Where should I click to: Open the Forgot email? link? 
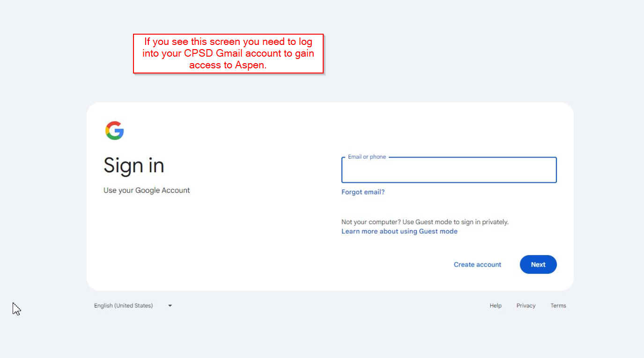point(363,192)
